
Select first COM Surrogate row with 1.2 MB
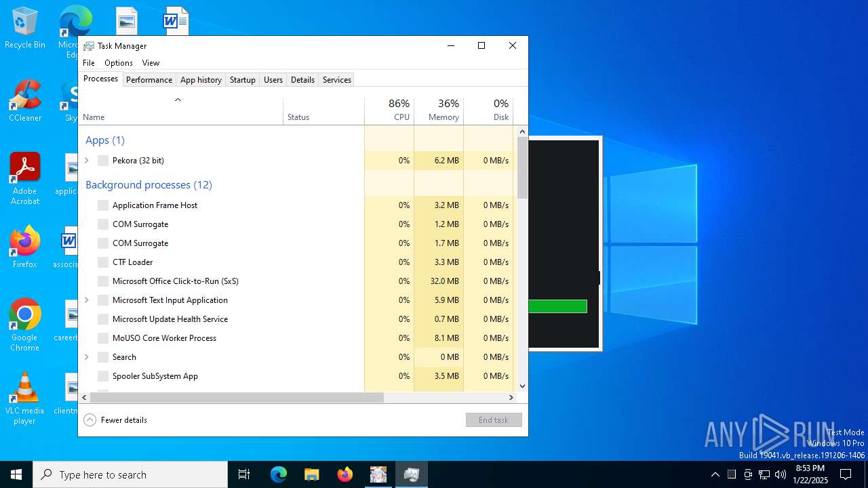tap(296, 224)
